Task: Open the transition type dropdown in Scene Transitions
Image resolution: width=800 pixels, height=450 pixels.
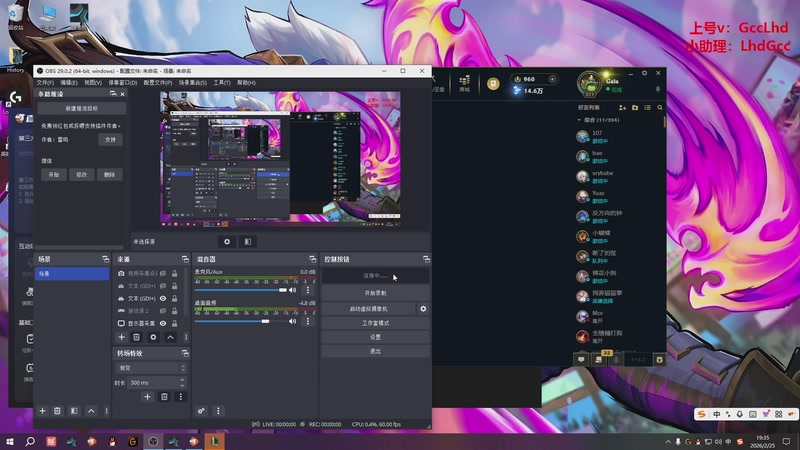Action: tap(151, 368)
